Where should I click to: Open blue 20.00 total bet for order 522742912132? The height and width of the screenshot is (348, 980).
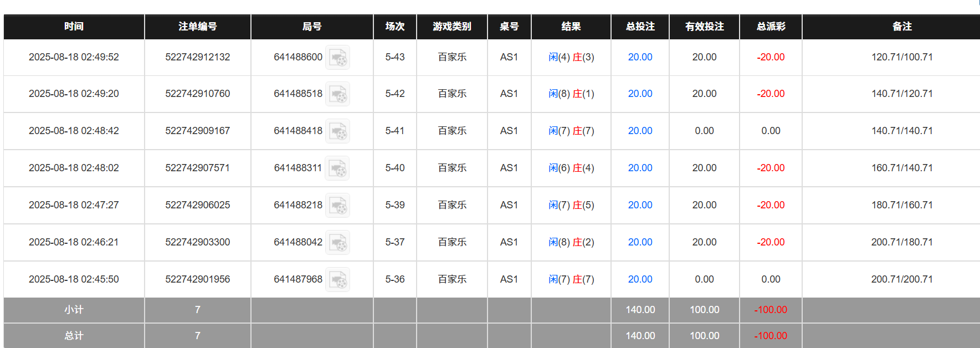tap(640, 57)
